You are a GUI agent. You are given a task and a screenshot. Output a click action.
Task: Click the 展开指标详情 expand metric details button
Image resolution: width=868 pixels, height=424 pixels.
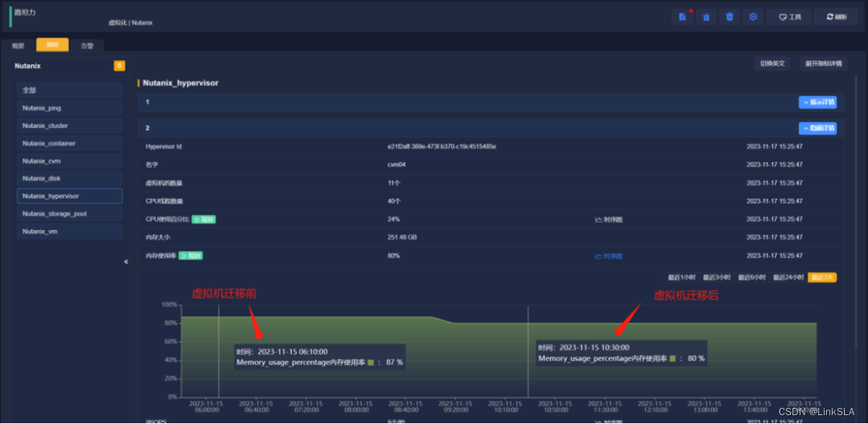click(x=823, y=64)
